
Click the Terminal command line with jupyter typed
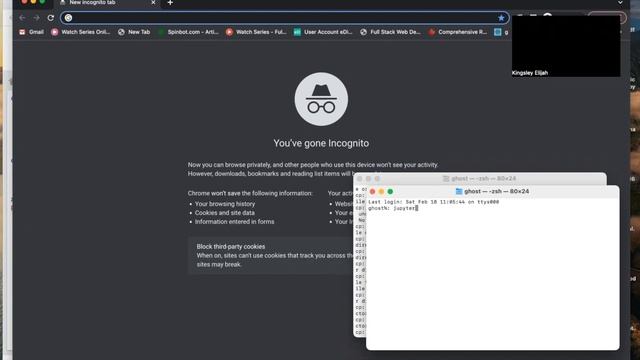(393, 208)
